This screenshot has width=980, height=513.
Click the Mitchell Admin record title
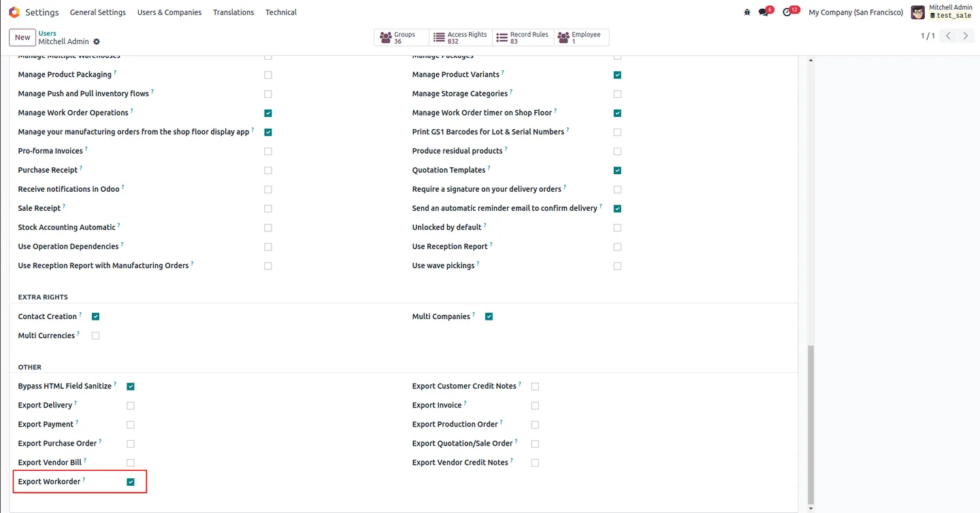click(x=64, y=42)
